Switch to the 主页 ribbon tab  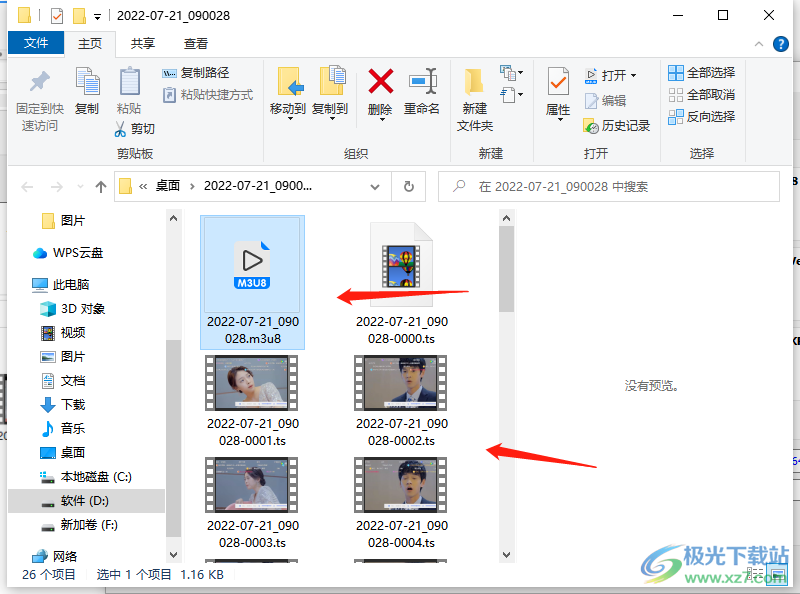point(90,44)
